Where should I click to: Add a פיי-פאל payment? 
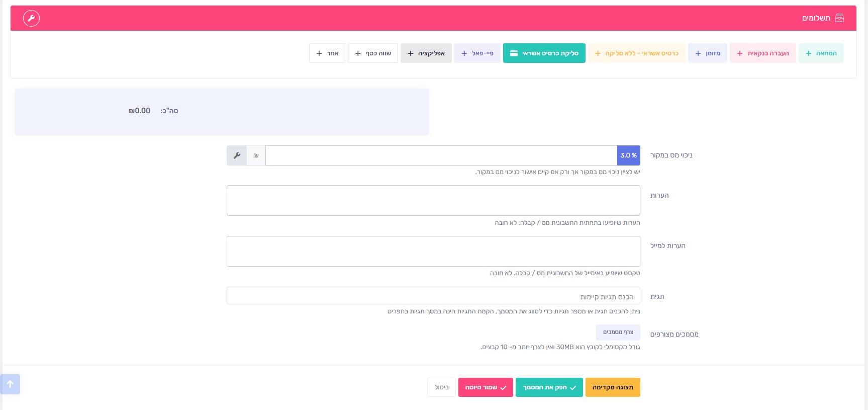477,53
